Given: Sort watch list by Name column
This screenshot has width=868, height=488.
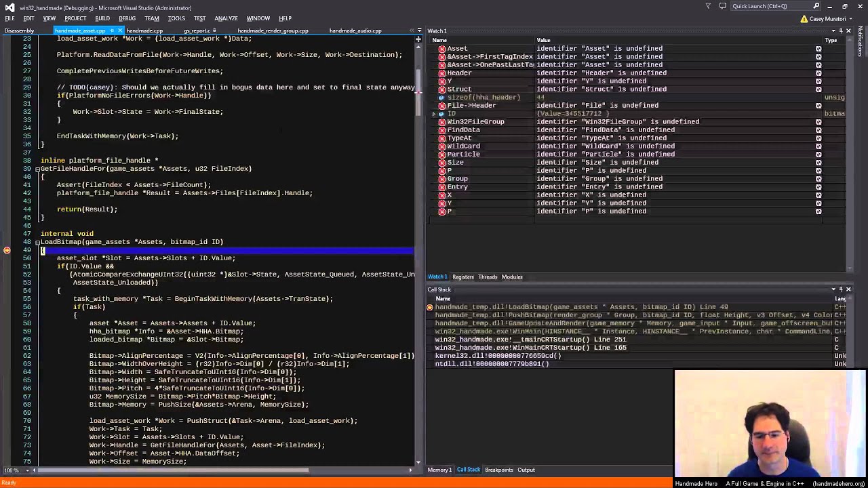Looking at the screenshot, I should pyautogui.click(x=481, y=40).
